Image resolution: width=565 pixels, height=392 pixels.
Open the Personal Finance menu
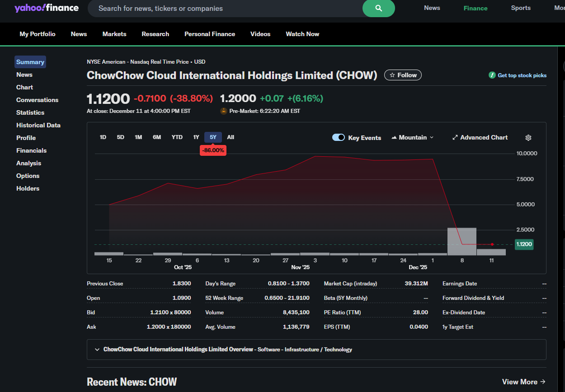tap(210, 34)
